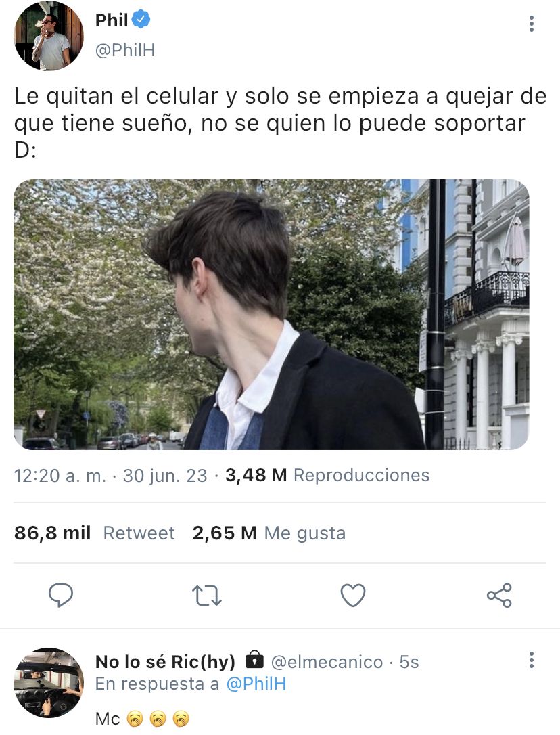The image size is (560, 735).
Task: Open Phil's profile picture
Action: click(49, 36)
